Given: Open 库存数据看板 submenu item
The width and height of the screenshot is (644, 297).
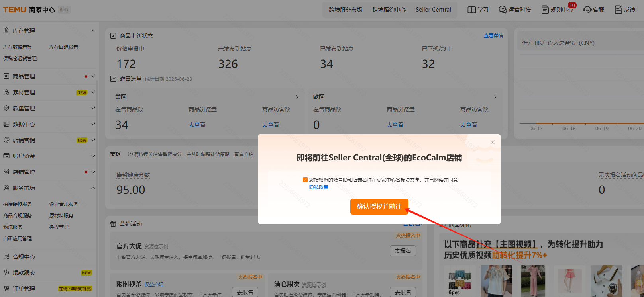Looking at the screenshot, I should click(18, 47).
